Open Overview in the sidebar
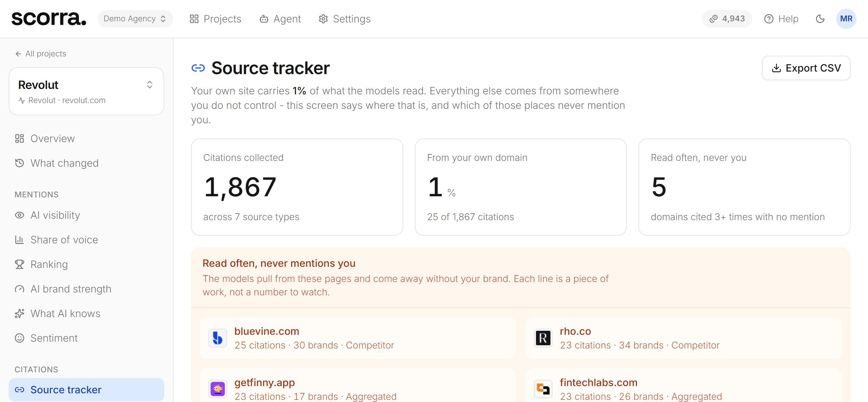This screenshot has width=868, height=402. (86, 139)
